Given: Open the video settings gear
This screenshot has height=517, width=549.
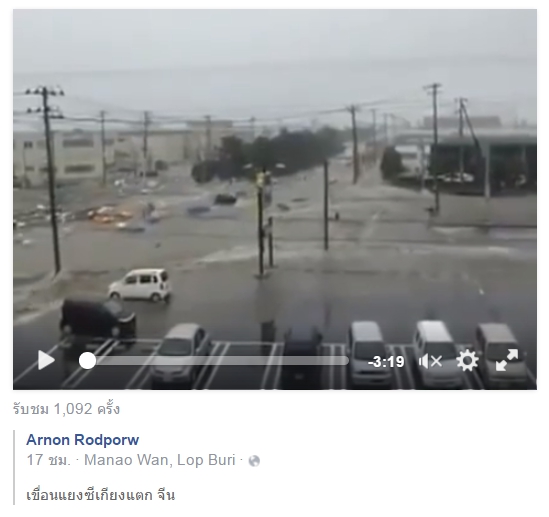Looking at the screenshot, I should pyautogui.click(x=467, y=361).
